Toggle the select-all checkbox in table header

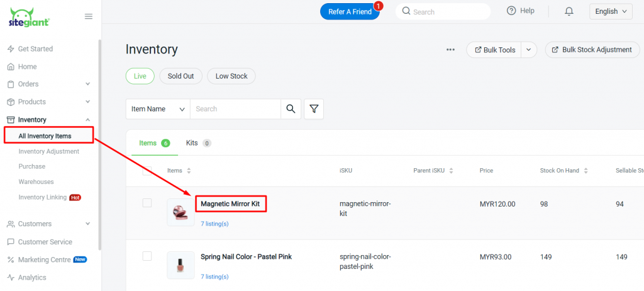147,170
